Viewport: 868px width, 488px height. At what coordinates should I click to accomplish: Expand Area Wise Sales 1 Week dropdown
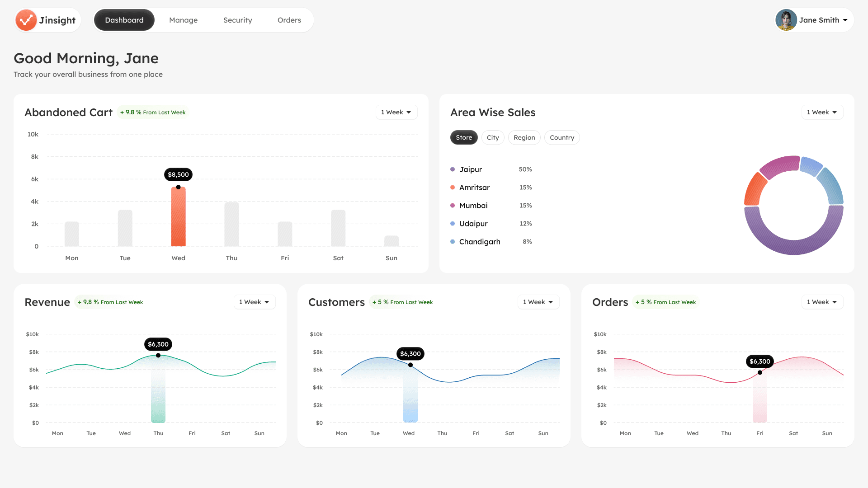[822, 112]
